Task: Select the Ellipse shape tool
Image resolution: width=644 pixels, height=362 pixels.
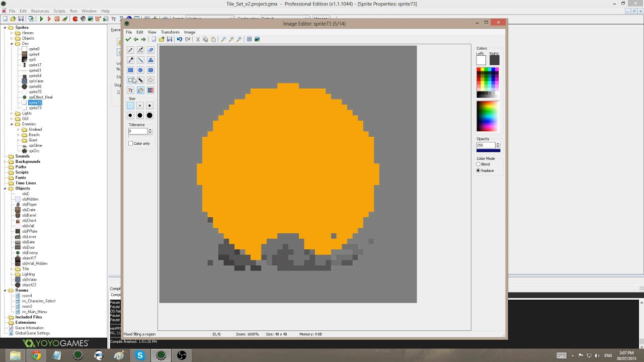Action: (140, 70)
